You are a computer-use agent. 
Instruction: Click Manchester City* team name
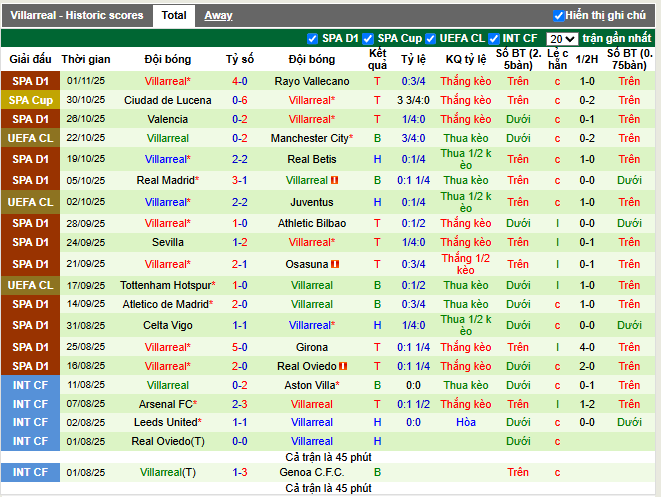pos(312,138)
